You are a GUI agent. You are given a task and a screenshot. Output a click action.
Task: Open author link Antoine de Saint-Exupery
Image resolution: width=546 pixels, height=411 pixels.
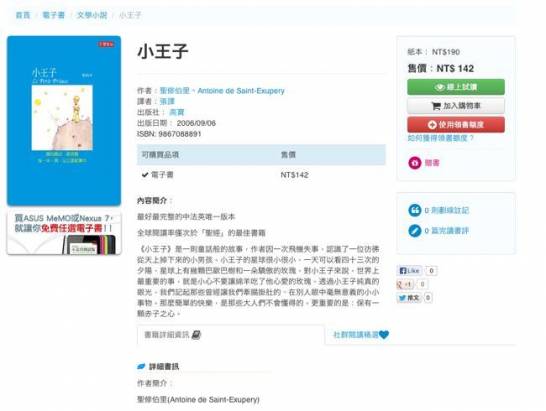tap(241, 91)
